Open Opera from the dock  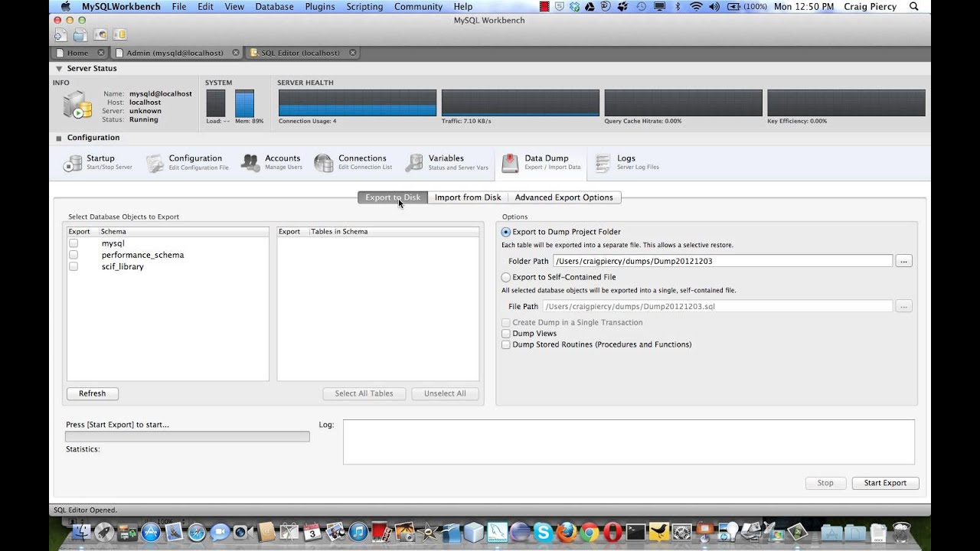[612, 532]
